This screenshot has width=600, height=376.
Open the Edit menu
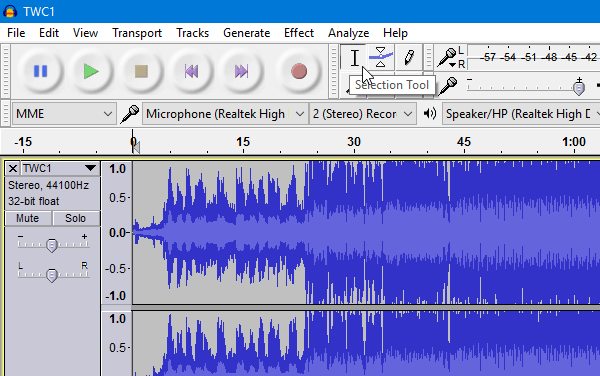click(x=49, y=33)
